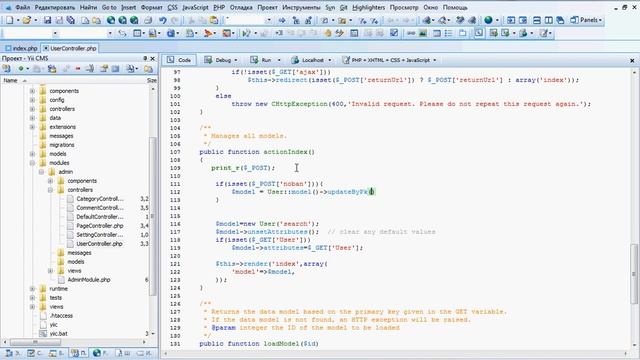The width and height of the screenshot is (640, 360).
Task: Paste from clipboard using the toolbar icon
Action: 214,20
